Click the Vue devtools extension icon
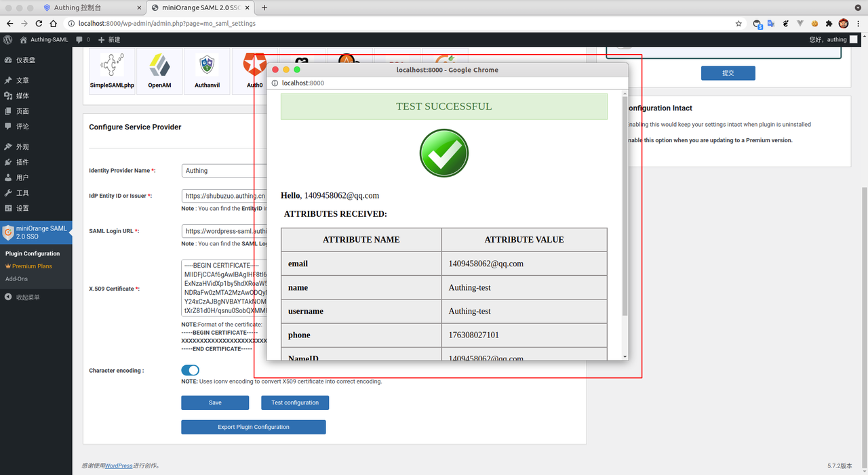 [x=800, y=23]
